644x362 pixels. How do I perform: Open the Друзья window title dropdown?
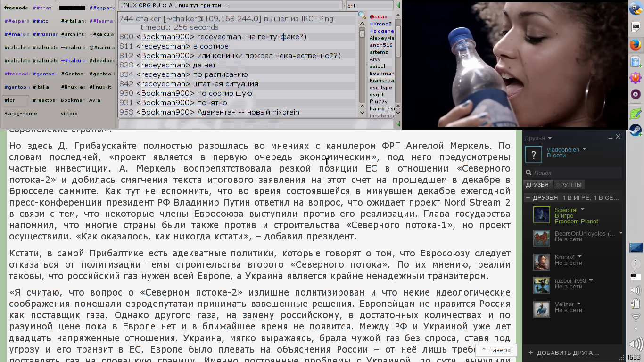tap(549, 138)
